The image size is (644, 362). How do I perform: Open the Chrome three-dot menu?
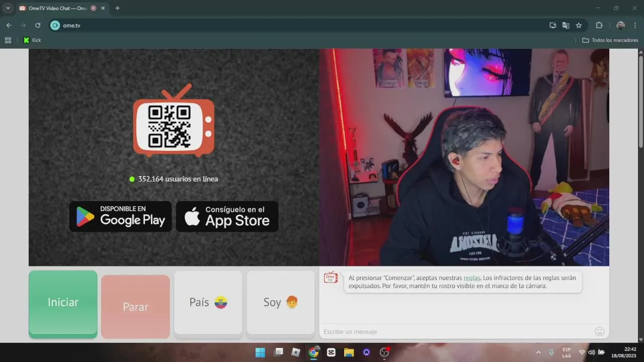tap(635, 25)
